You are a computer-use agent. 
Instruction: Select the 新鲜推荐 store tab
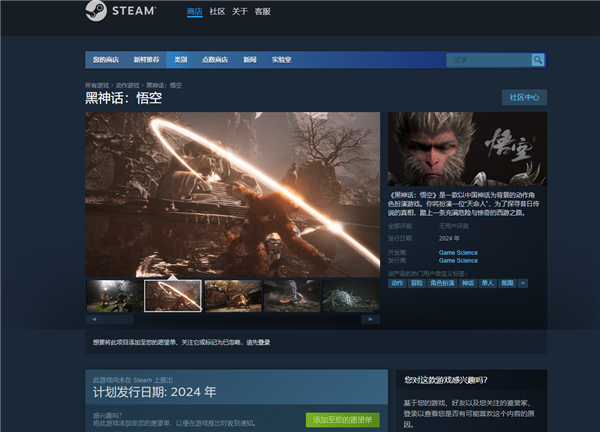(146, 60)
